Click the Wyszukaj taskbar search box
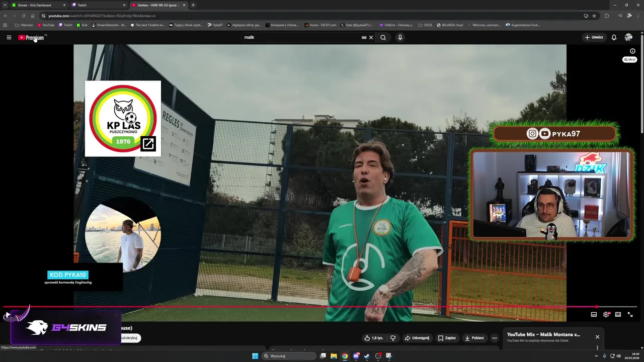Screen dimensions: 644x362 [x=290, y=356]
